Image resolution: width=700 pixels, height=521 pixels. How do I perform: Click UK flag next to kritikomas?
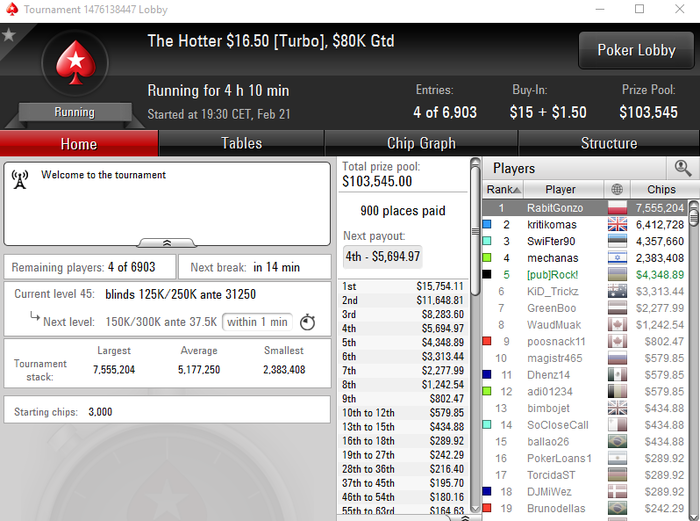617,225
